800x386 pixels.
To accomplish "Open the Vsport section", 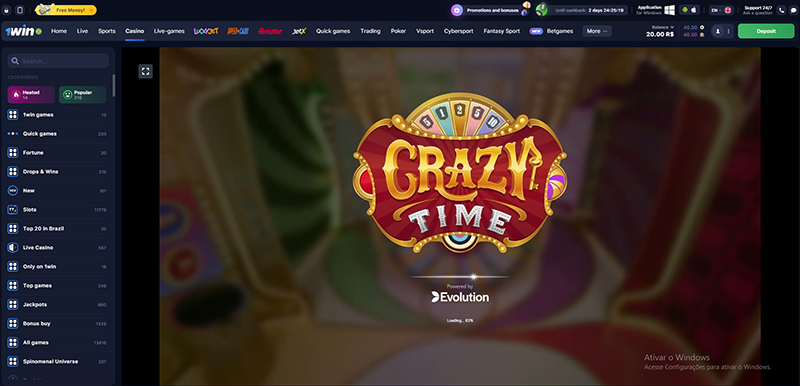I will [x=425, y=31].
